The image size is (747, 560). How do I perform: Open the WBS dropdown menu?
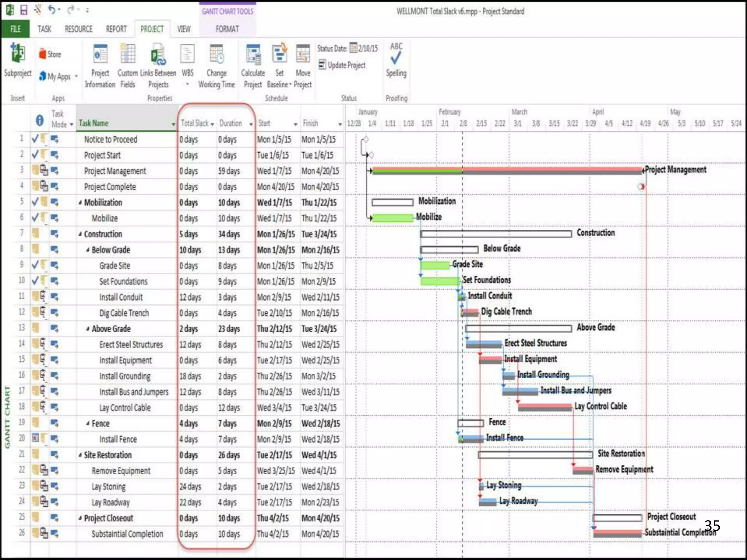point(187,84)
